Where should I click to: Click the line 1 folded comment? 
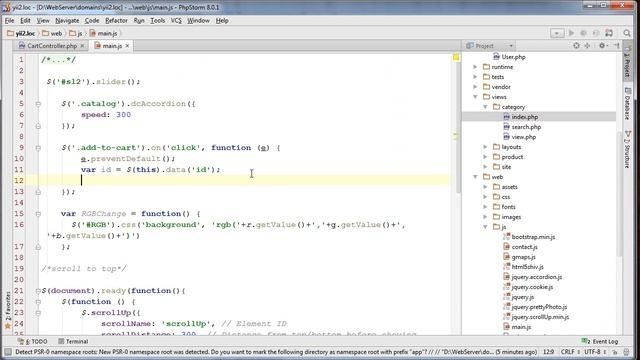tap(58, 60)
